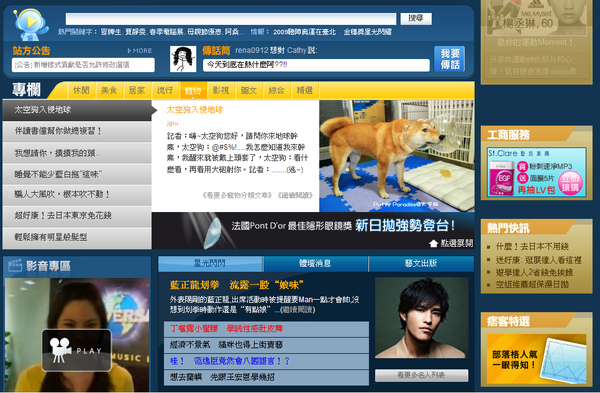600x393 pixels.
Task: Switch to the 藝文出版 news tab
Action: coord(421,264)
